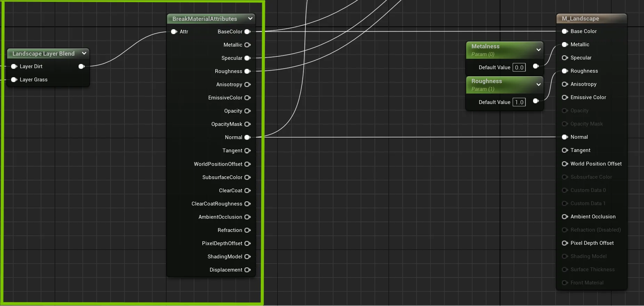Click BaseColor output pin on BreakMaterialAttributes
Image resolution: width=644 pixels, height=306 pixels.
tap(248, 32)
